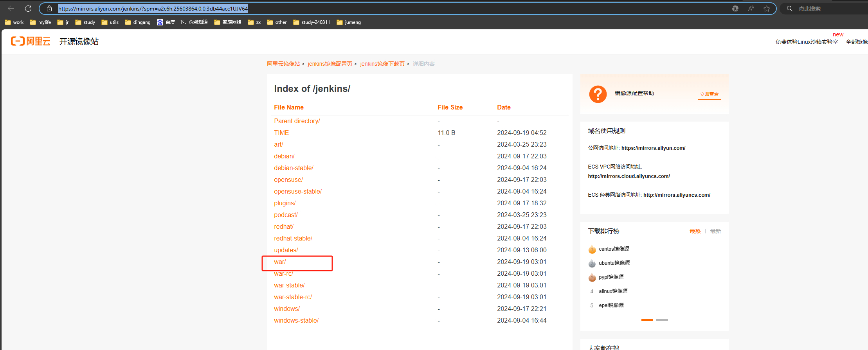Click the browser refresh icon

point(28,9)
